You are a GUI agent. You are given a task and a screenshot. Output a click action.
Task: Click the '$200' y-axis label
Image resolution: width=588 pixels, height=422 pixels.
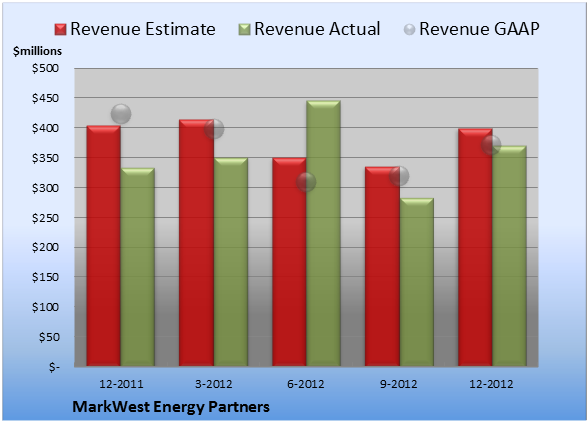45,247
